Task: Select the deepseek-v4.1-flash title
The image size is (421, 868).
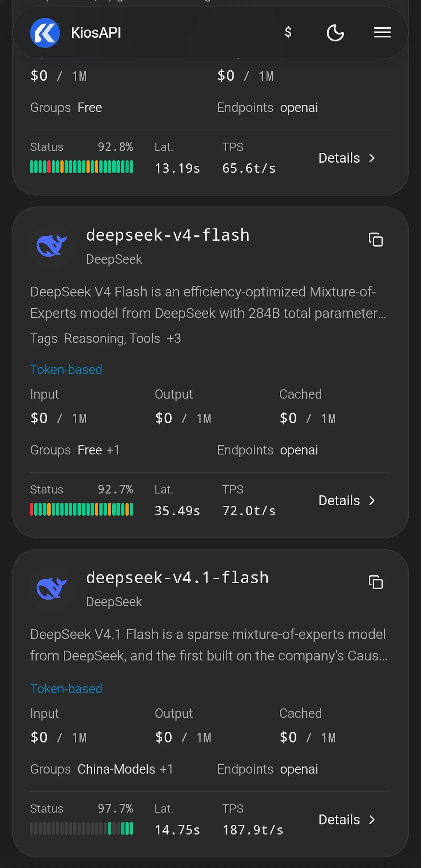Action: tap(178, 577)
